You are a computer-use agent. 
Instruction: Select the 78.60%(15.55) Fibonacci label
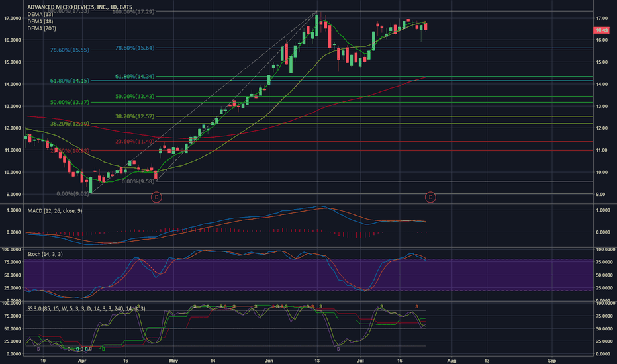click(x=70, y=50)
